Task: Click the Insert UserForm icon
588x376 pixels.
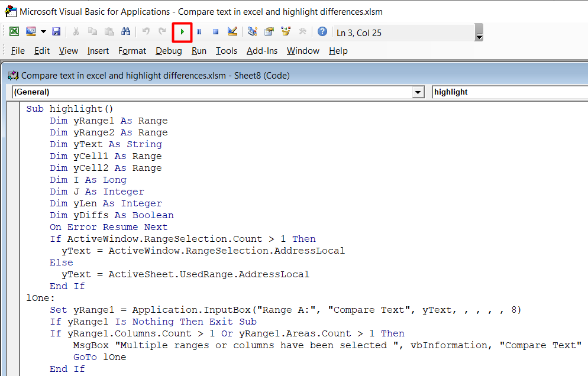Action: 31,32
